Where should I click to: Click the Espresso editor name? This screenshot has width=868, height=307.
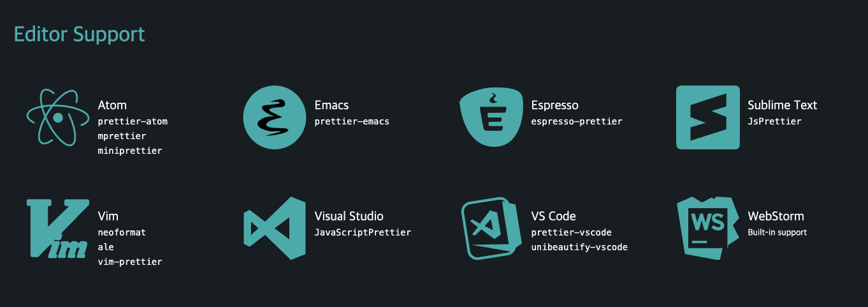click(x=554, y=105)
